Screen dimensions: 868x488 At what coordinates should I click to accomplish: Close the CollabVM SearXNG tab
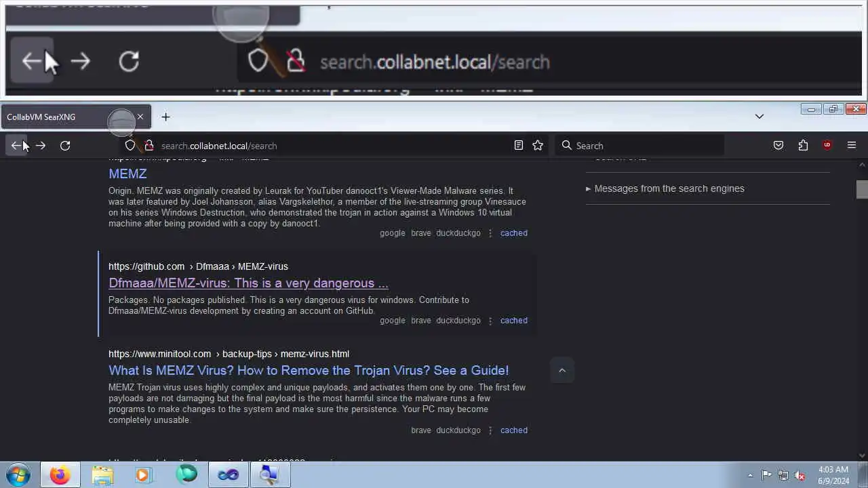click(140, 117)
